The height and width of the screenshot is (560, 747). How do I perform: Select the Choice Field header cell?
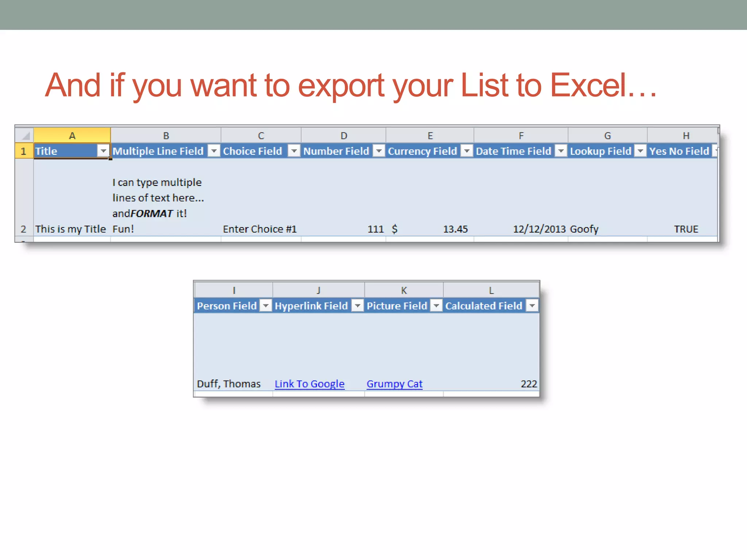pos(261,151)
